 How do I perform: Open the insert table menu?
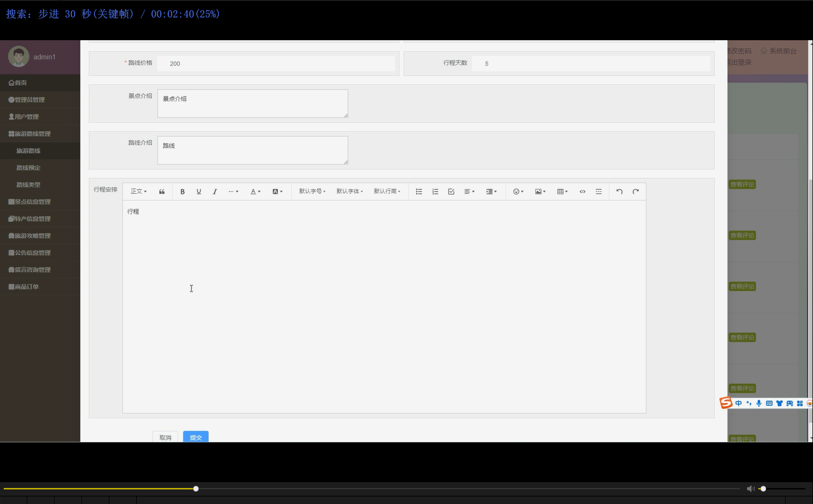pyautogui.click(x=562, y=191)
